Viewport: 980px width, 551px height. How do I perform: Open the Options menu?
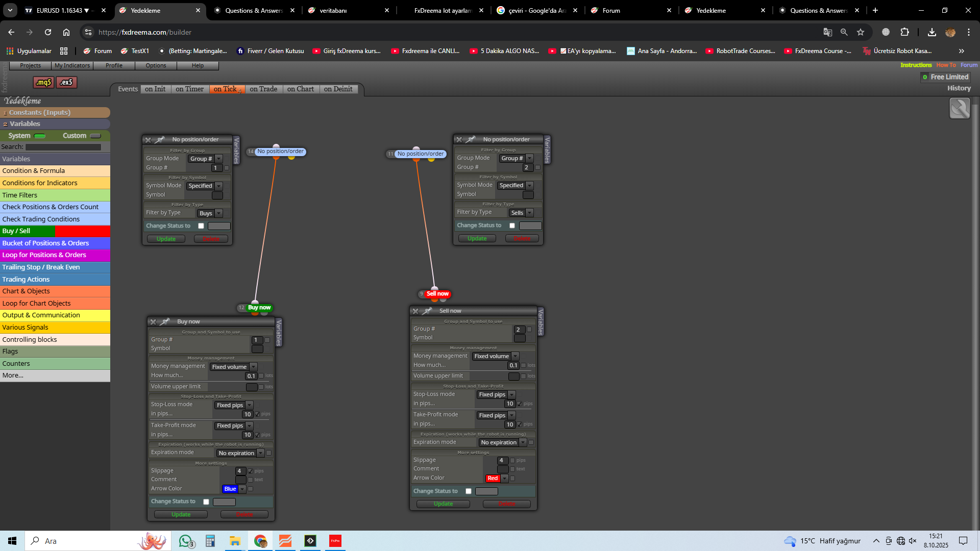coord(156,65)
